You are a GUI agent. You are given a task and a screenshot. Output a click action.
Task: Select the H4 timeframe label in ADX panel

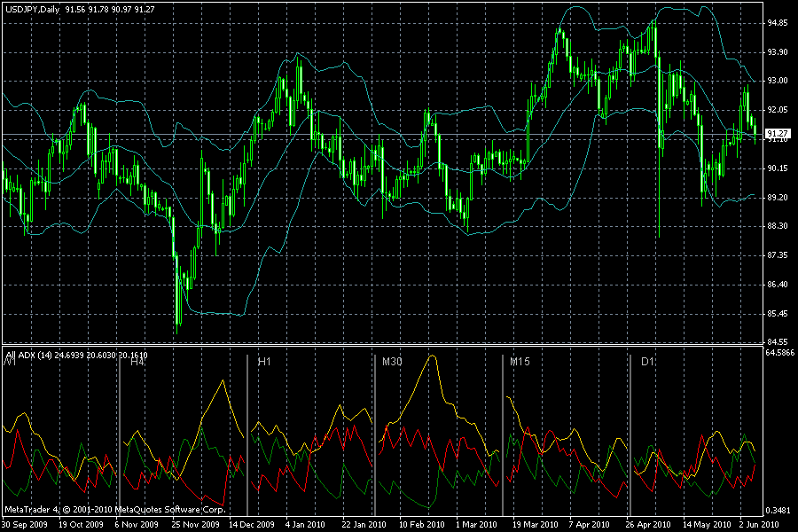tap(137, 362)
